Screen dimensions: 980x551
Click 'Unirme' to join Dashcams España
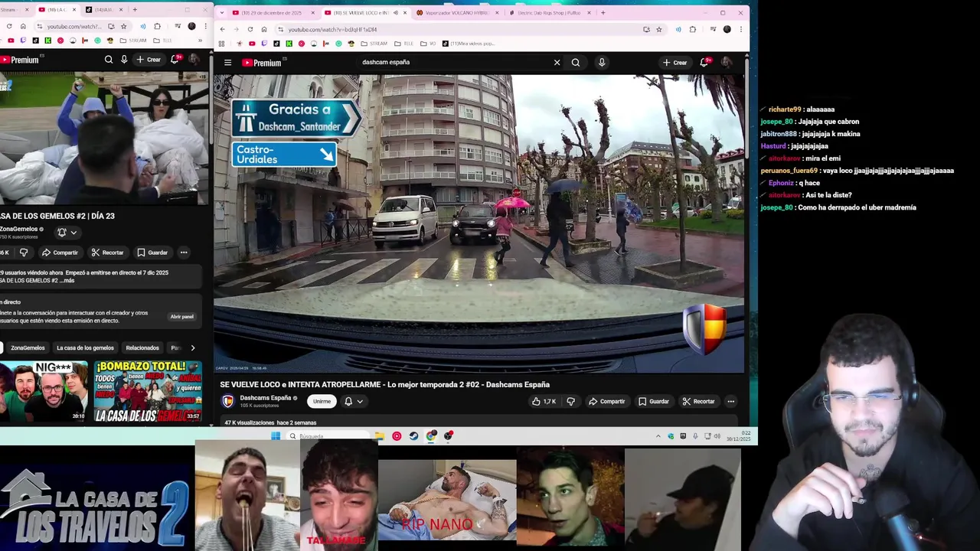[x=322, y=401]
